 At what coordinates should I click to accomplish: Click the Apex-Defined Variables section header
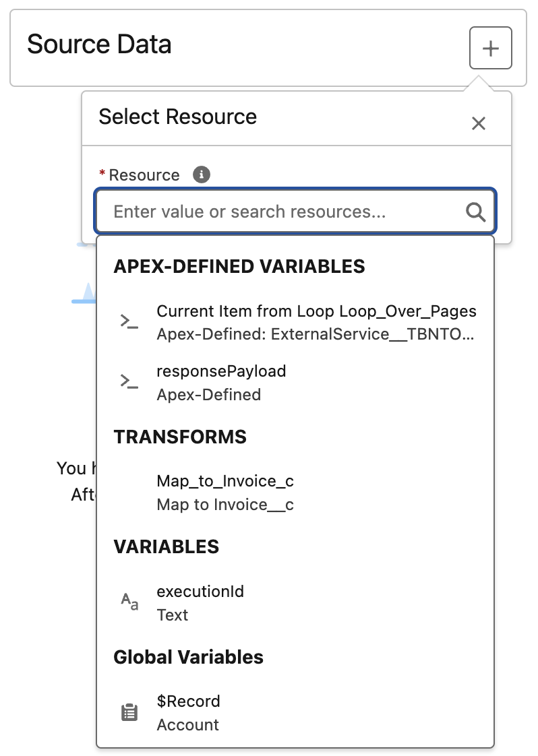[239, 267]
